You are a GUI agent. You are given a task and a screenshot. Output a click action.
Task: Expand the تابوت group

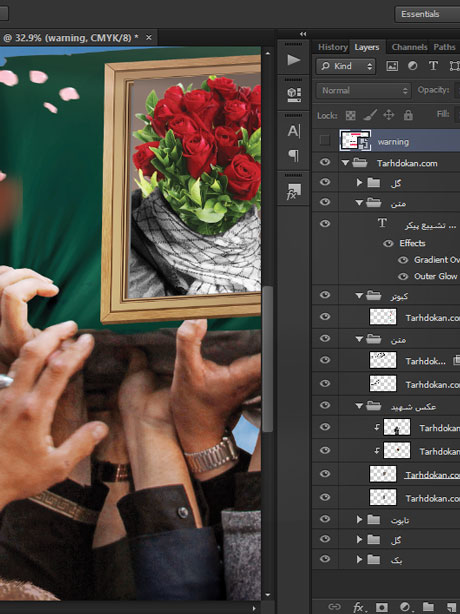359,520
